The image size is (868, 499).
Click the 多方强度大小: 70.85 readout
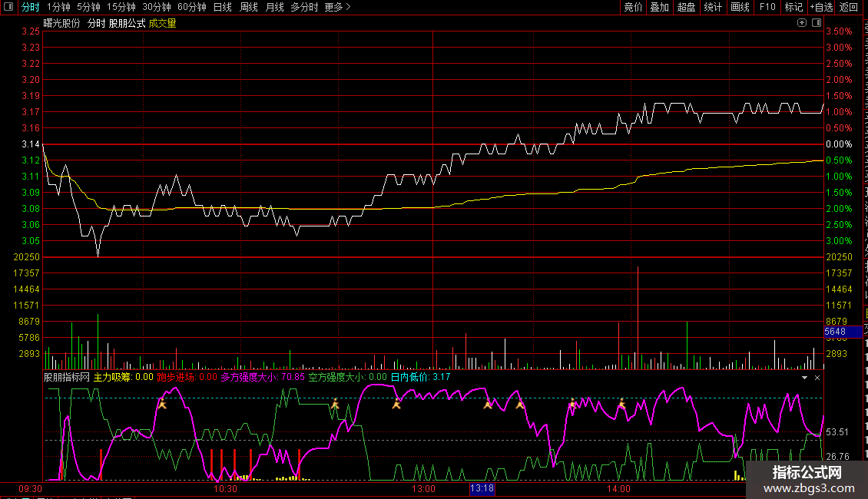[263, 377]
